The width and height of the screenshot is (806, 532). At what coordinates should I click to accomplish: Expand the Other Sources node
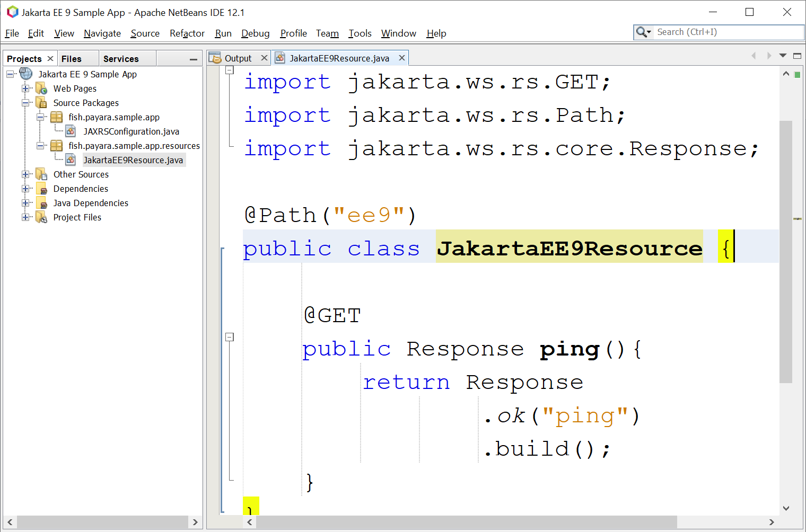point(25,174)
